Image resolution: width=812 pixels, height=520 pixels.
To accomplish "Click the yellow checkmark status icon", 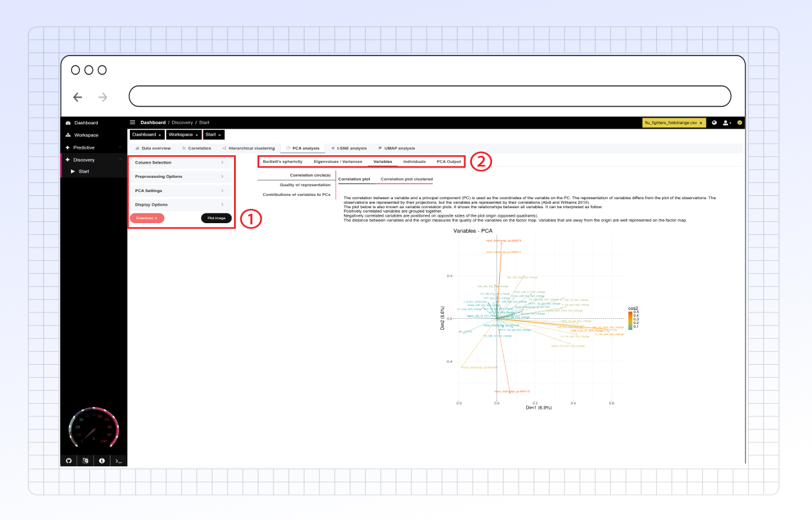I will [x=740, y=122].
